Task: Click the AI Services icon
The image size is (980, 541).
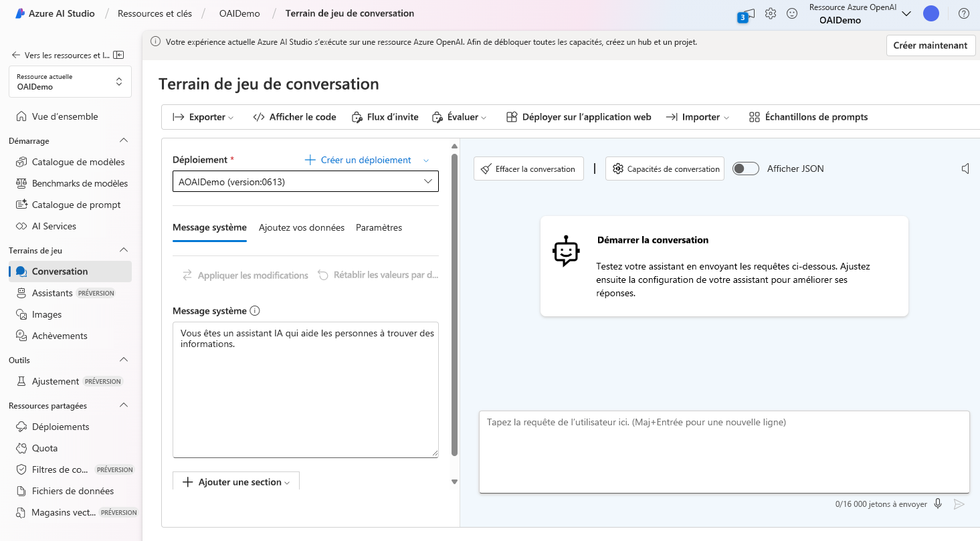Action: pos(21,226)
